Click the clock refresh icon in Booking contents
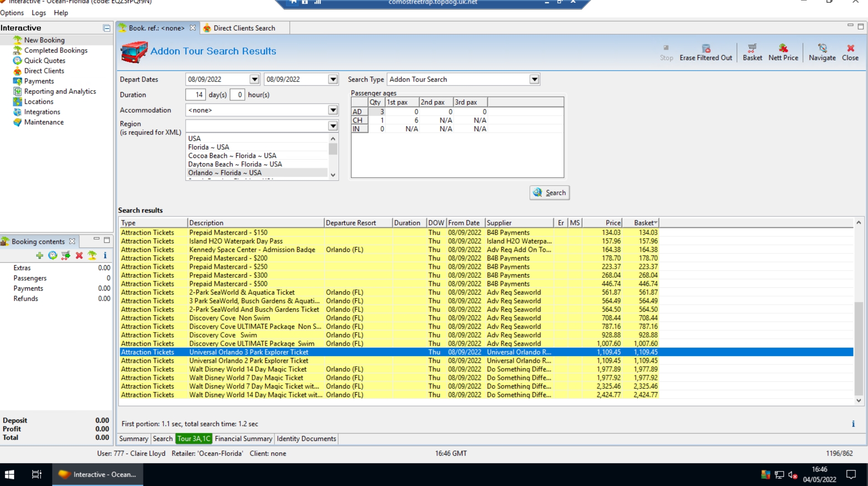Viewport: 868px width, 486px height. pos(53,256)
